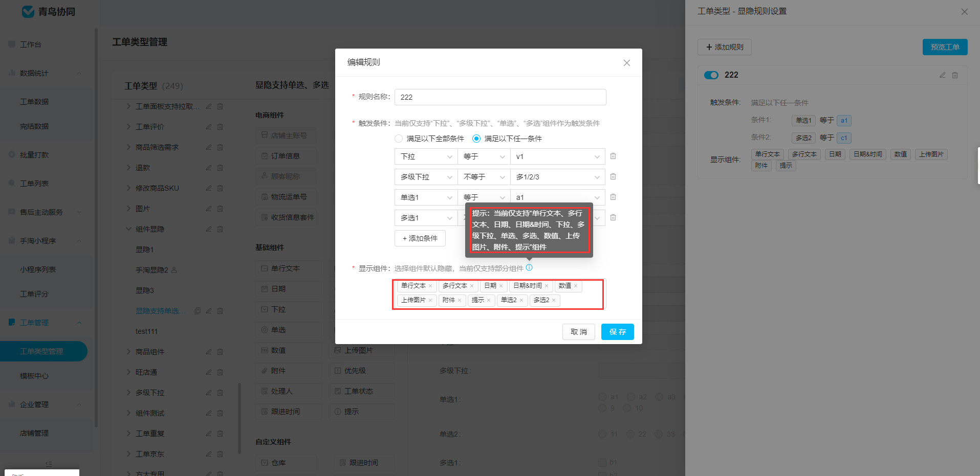The image size is (980, 476).
Task: Remove the 附件 tag
Action: (460, 300)
